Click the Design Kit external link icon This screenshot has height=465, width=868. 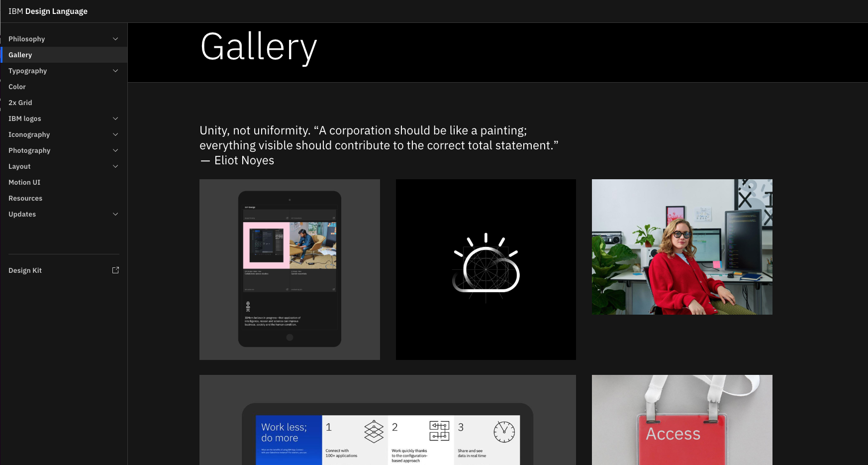(x=115, y=270)
